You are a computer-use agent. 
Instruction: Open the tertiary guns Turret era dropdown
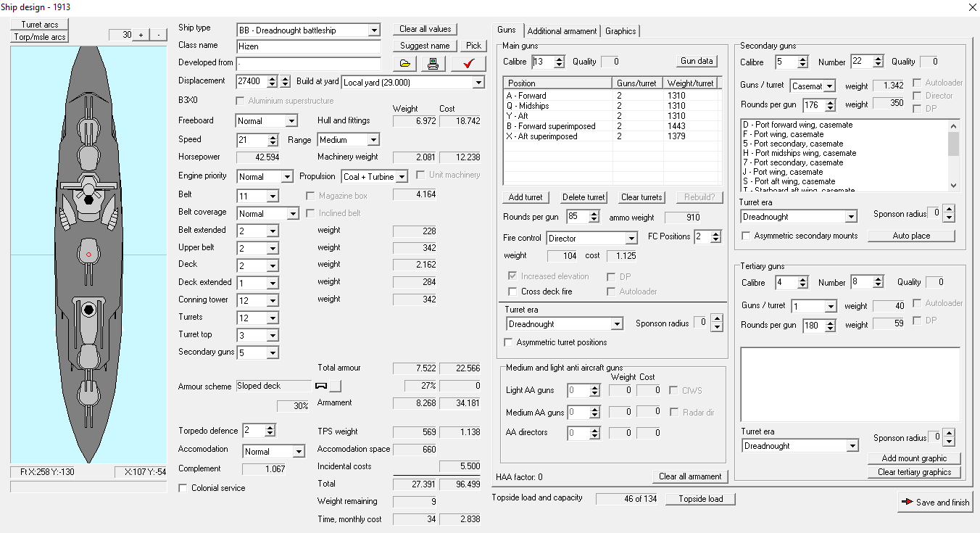click(x=852, y=446)
